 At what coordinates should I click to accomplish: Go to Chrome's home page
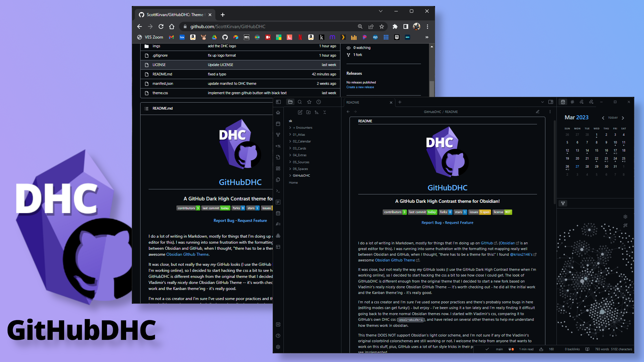tap(172, 26)
